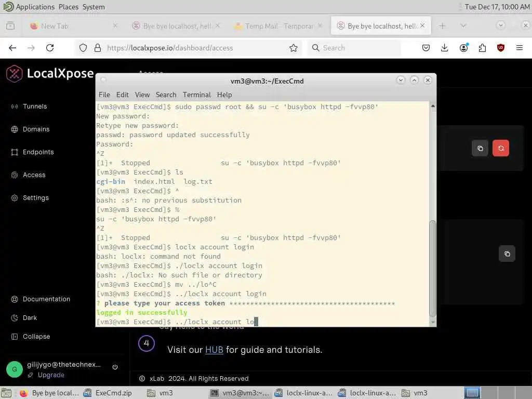Click the Upgrade account link
Viewport: 532px width, 399px height.
(51, 375)
